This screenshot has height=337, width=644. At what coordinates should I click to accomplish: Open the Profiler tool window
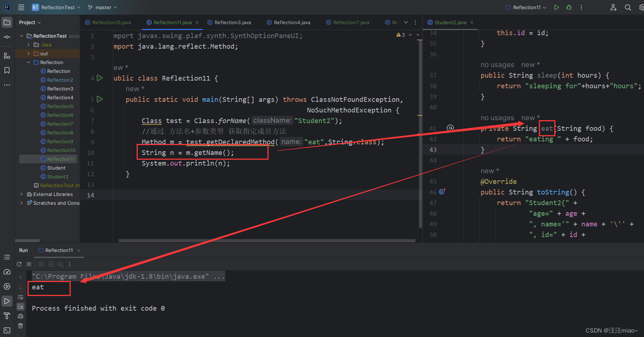point(7,272)
